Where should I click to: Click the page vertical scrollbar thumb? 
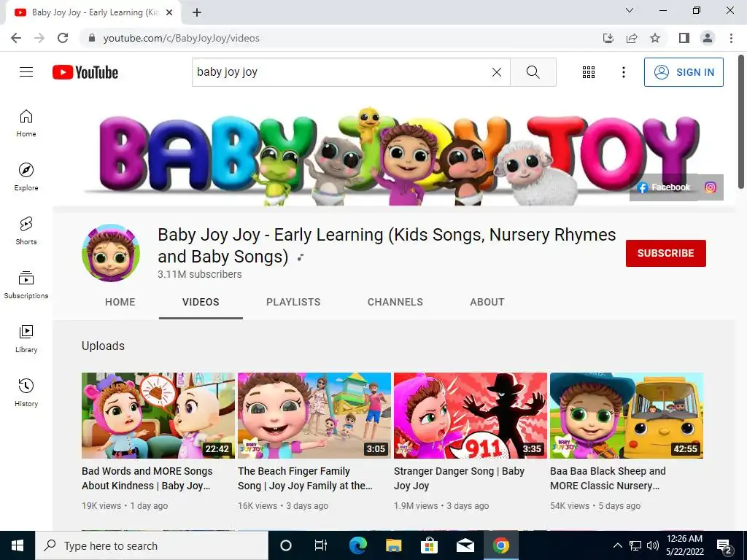[741, 122]
